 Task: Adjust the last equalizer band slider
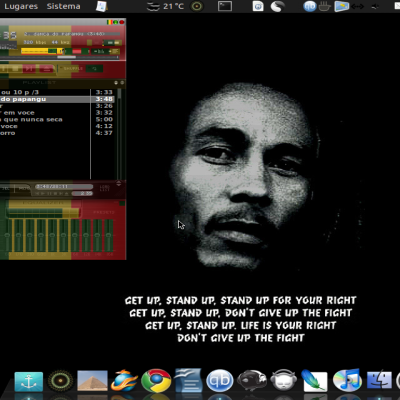[x=109, y=235]
